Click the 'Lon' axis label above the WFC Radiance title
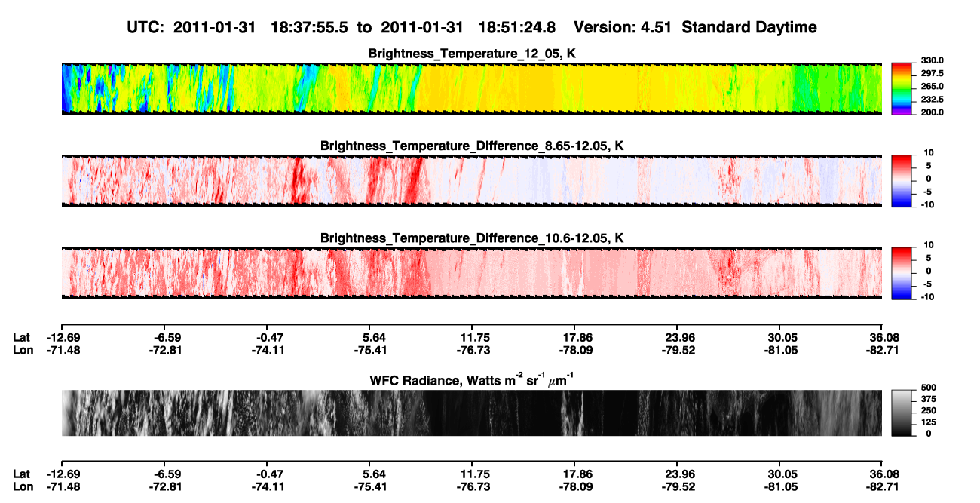The image size is (980, 503). coord(23,350)
